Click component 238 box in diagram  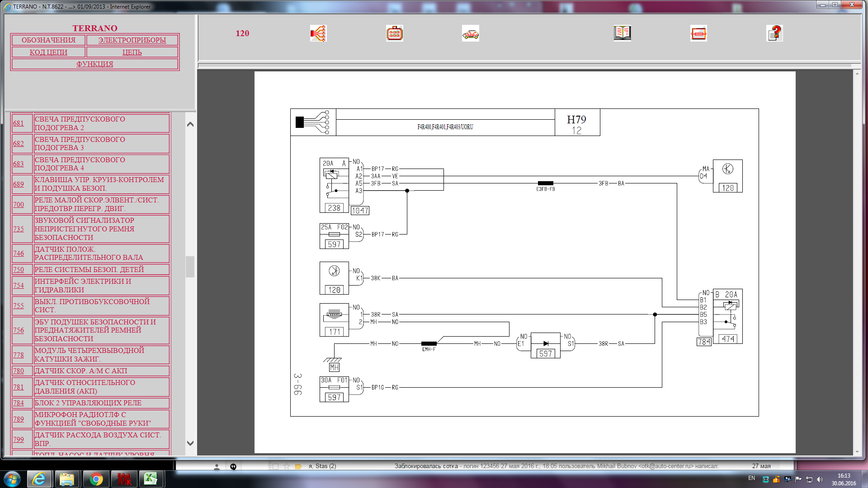(334, 185)
